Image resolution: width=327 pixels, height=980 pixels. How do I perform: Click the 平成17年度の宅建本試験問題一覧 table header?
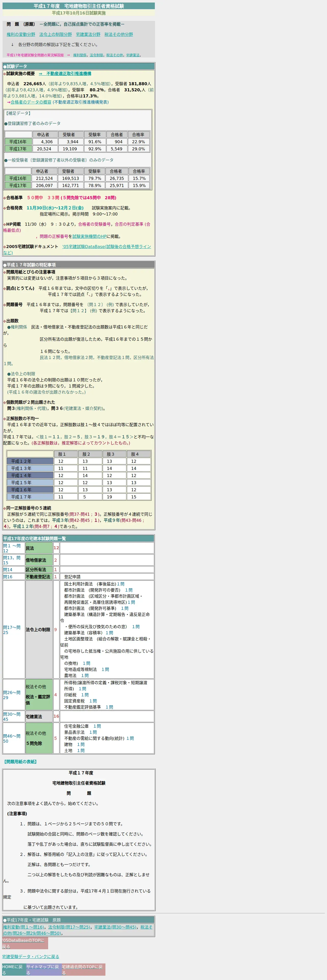[x=78, y=539]
